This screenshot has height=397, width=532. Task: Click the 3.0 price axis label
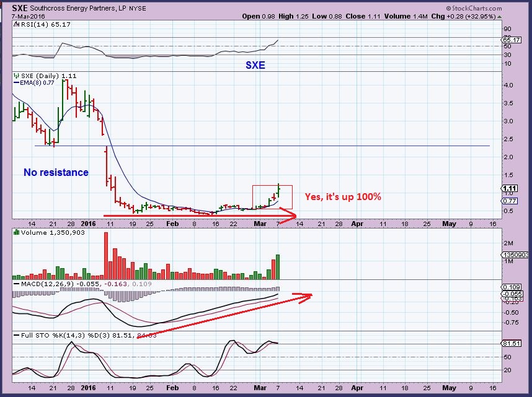click(508, 121)
